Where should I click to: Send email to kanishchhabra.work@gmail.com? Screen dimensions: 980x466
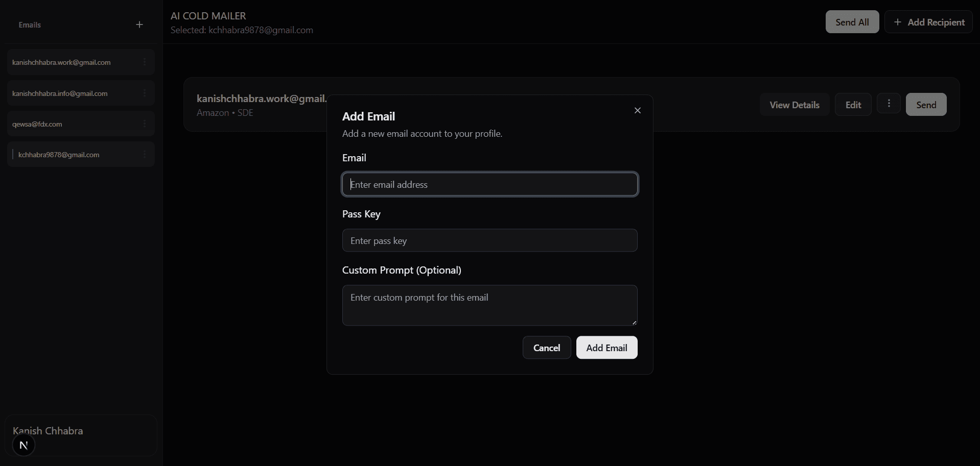[x=926, y=104]
